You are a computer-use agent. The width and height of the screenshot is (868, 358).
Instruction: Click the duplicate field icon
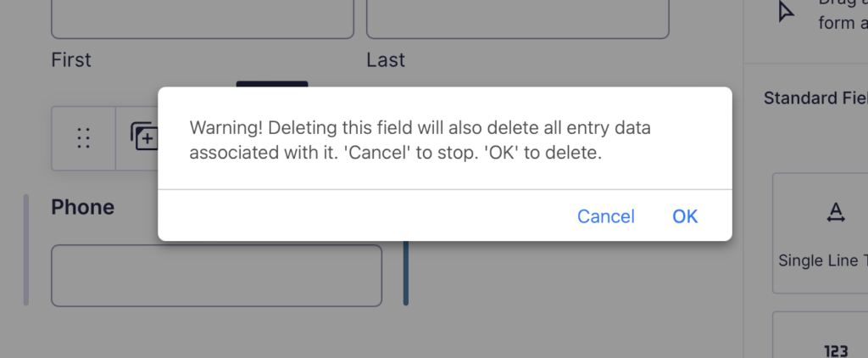pos(144,137)
